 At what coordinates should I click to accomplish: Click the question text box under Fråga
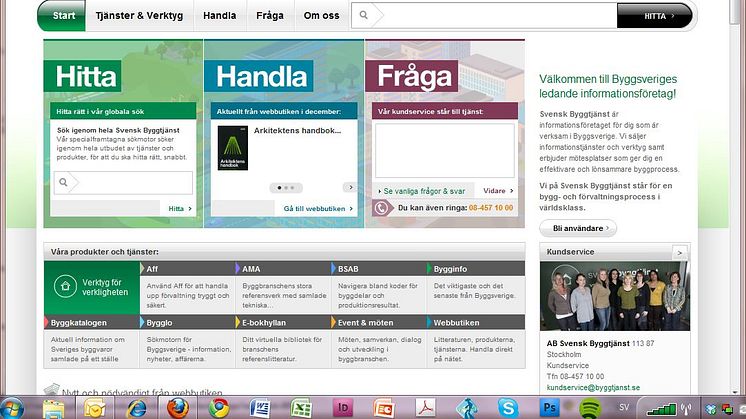(445, 150)
